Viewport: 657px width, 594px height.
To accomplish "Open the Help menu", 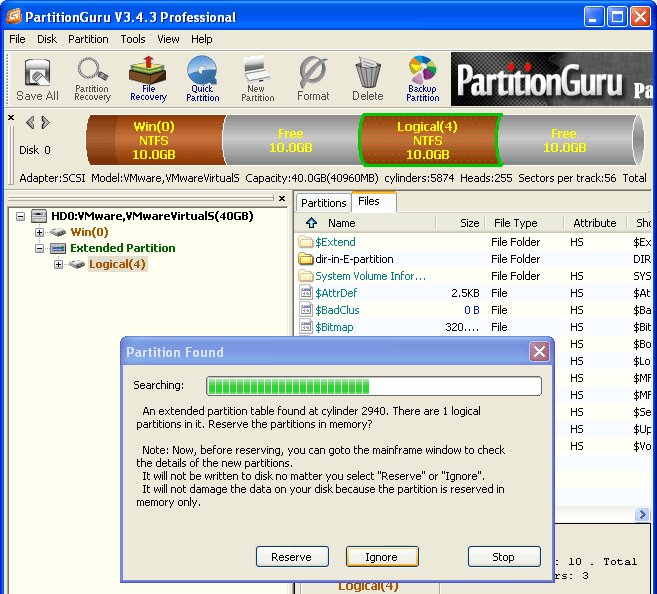I will 202,39.
